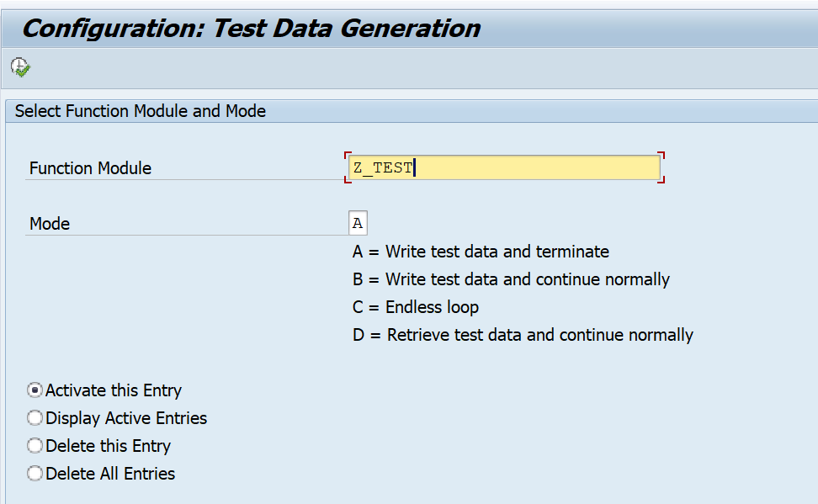Click 'D = Retrieve test data and continue normally'
818x504 pixels.
[523, 335]
